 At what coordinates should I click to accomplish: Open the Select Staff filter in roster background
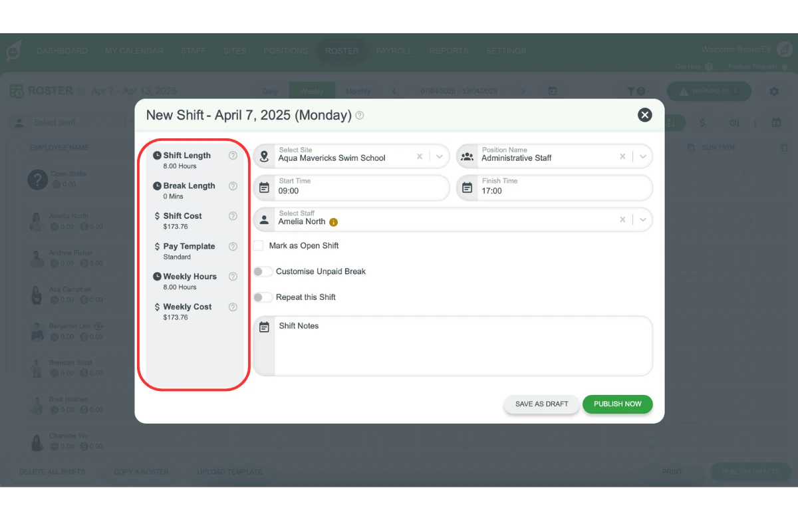point(70,123)
